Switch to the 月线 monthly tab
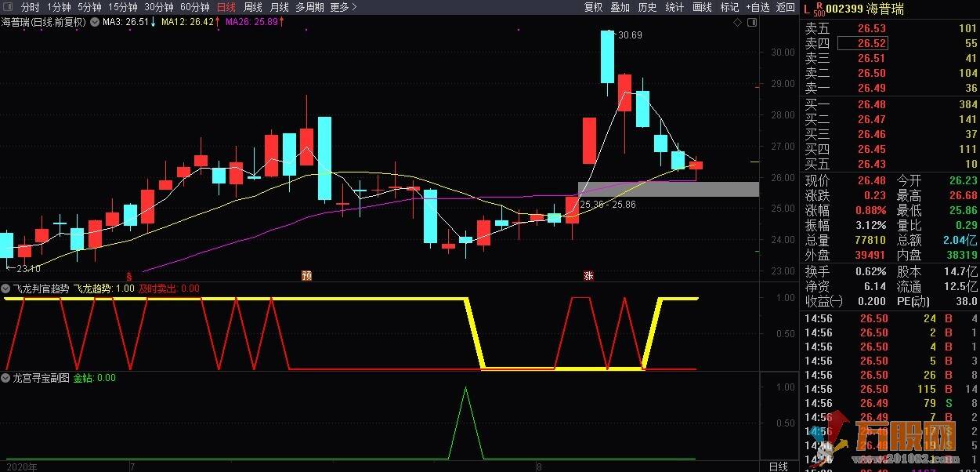The width and height of the screenshot is (980, 472). [279, 7]
